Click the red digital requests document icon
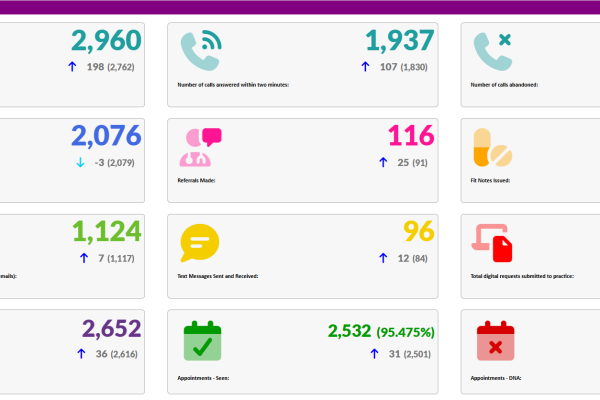The height and width of the screenshot is (400, 600). pyautogui.click(x=492, y=243)
